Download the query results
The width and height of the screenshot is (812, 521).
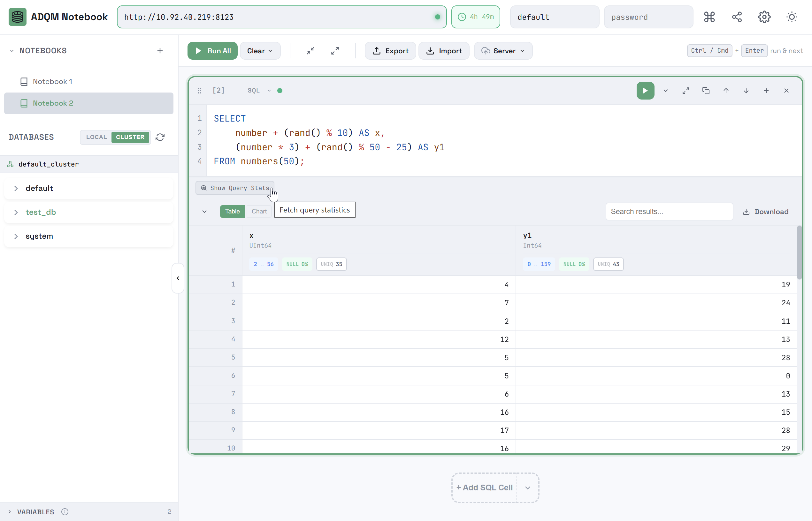pyautogui.click(x=766, y=212)
